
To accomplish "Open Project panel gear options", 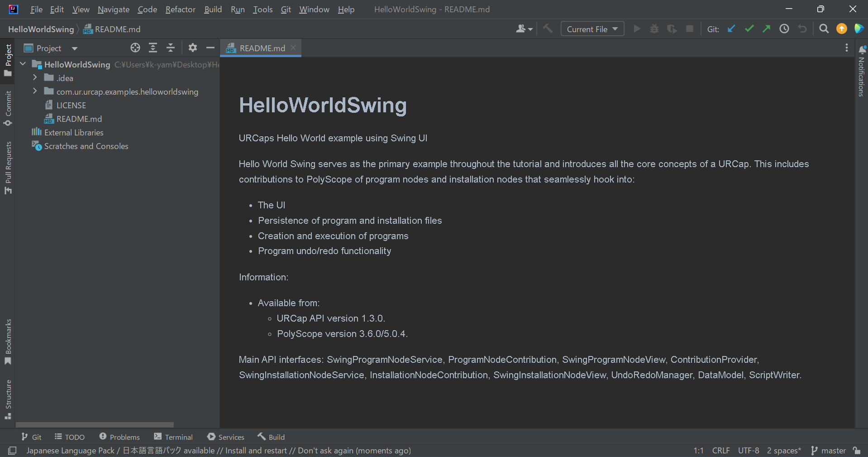I will (x=193, y=48).
